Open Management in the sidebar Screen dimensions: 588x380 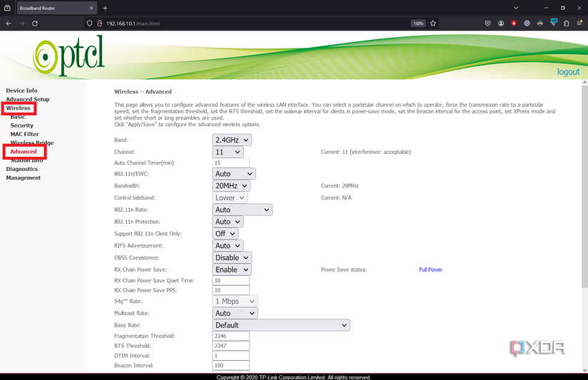(x=24, y=178)
